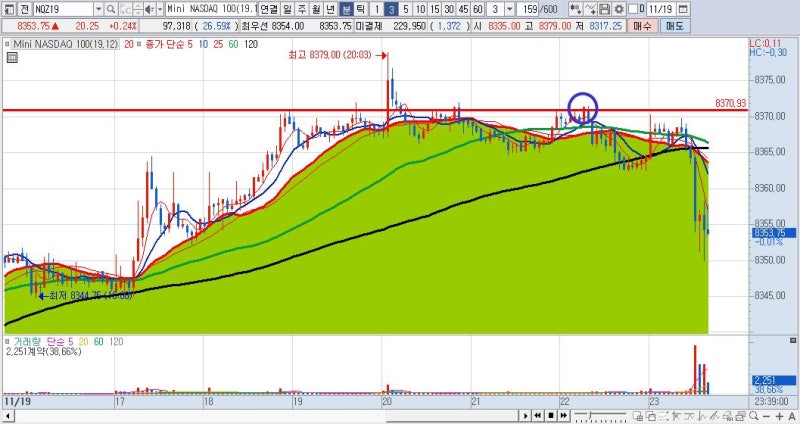Viewport: 800px width, 424px height.
Task: Select the 30-minute interval button
Action: pos(449,9)
